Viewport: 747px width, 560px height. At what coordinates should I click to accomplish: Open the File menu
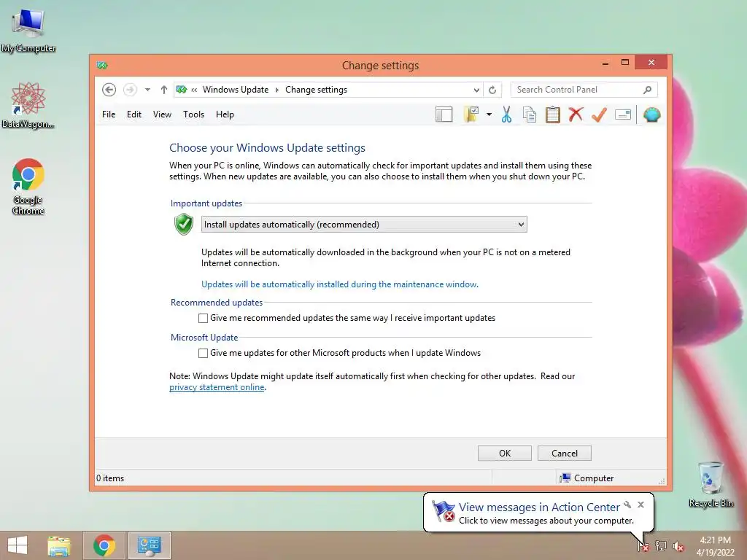[x=109, y=114]
